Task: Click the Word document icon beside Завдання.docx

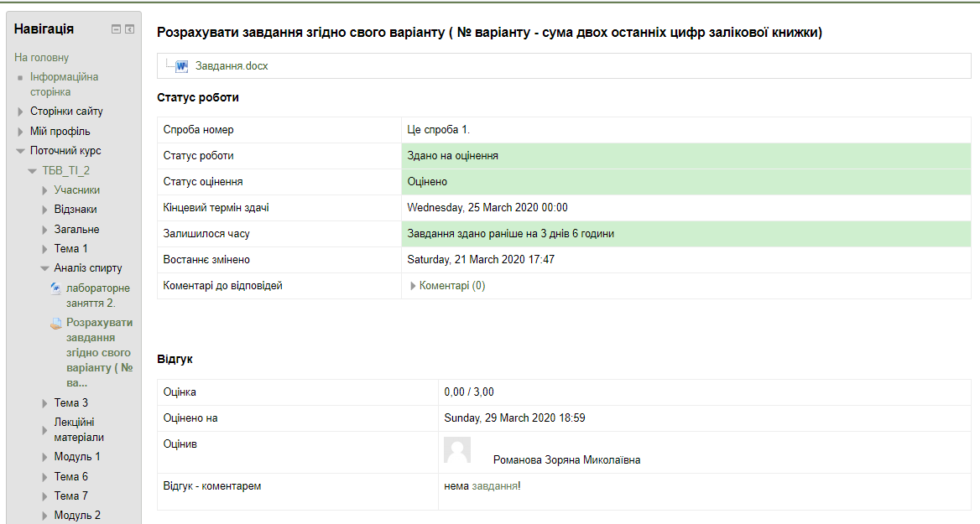Action: coord(181,65)
